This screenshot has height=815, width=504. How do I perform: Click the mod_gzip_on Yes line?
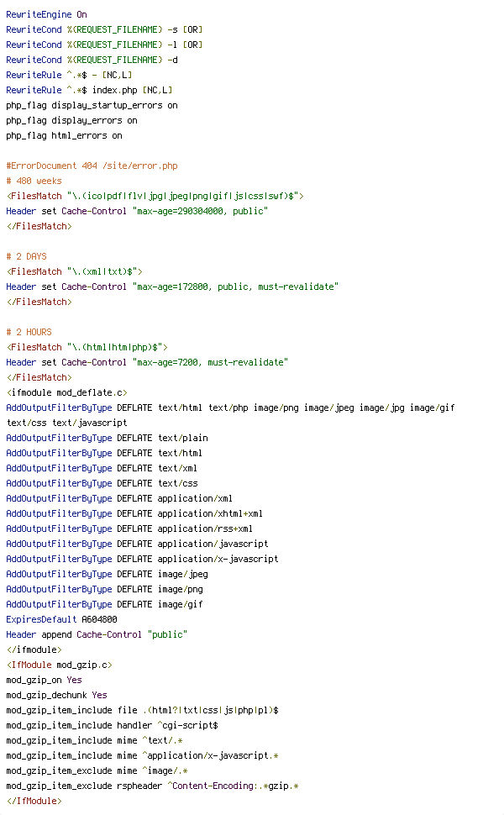tap(44, 680)
